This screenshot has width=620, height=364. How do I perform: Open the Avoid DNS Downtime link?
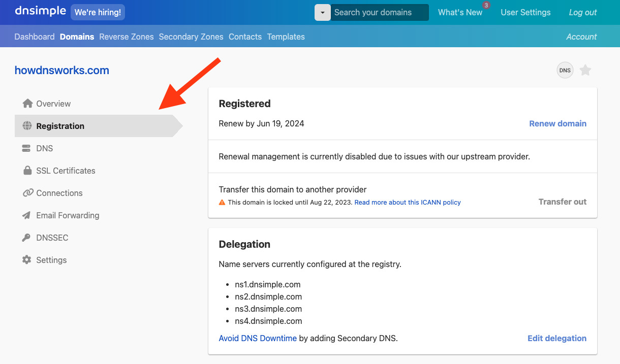pos(258,338)
